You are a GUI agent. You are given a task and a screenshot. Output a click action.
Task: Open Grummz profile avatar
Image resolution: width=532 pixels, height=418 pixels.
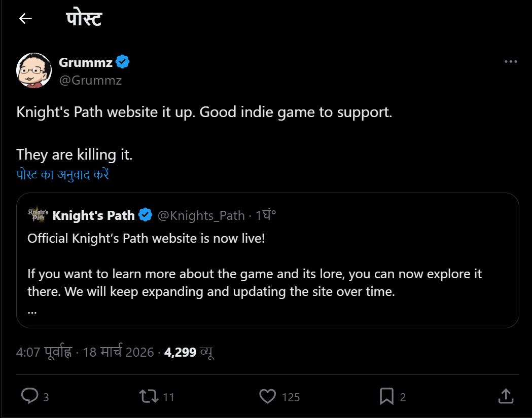[34, 70]
